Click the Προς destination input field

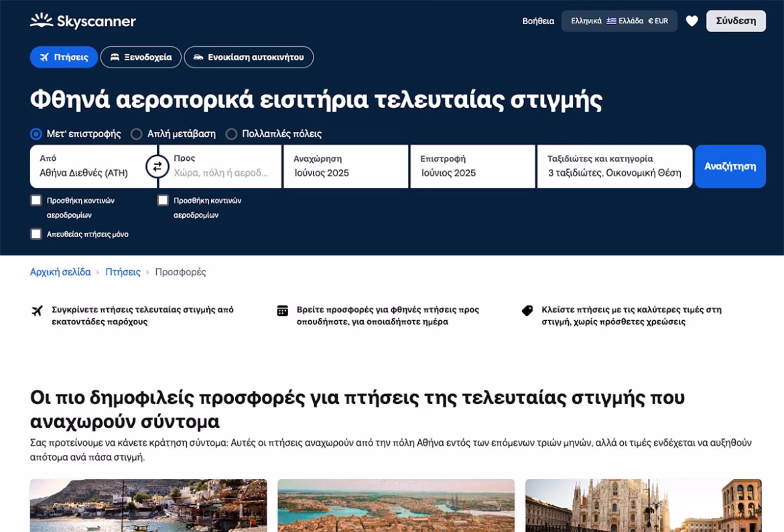[x=221, y=172]
